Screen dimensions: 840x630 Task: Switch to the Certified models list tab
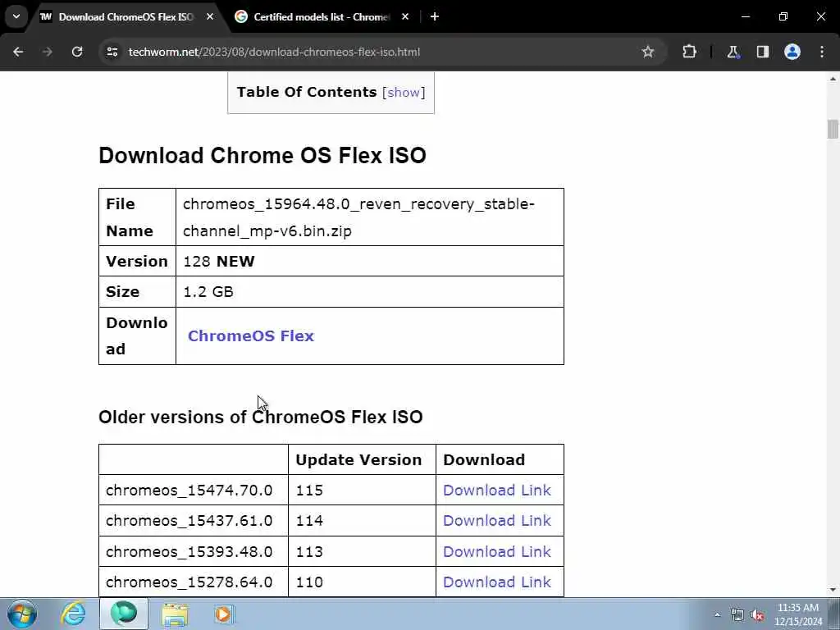coord(322,16)
